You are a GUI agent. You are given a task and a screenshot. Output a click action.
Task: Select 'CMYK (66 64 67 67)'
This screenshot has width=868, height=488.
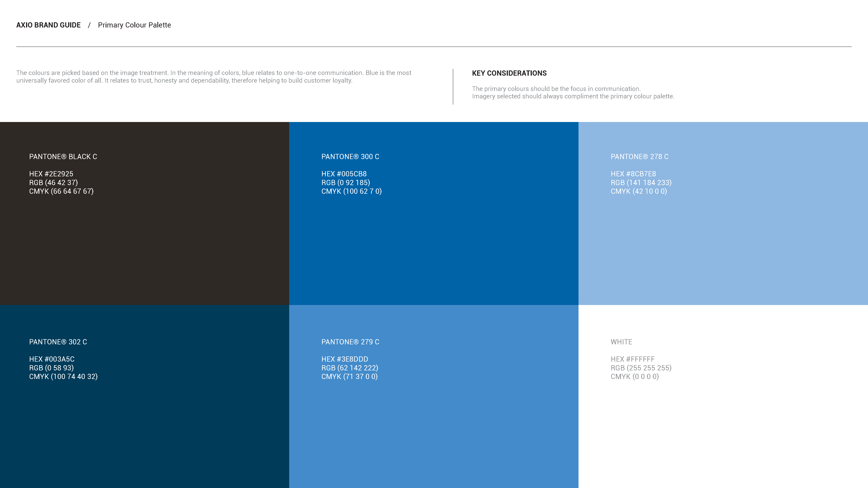(61, 191)
